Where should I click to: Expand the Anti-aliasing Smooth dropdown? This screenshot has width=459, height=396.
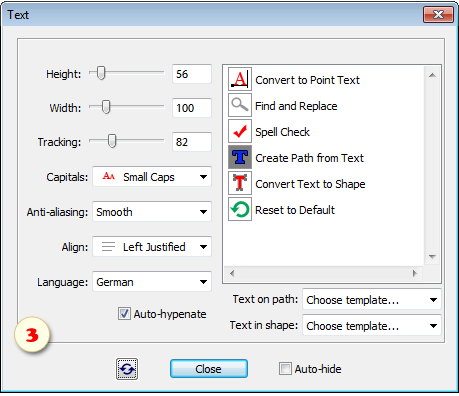pyautogui.click(x=152, y=212)
